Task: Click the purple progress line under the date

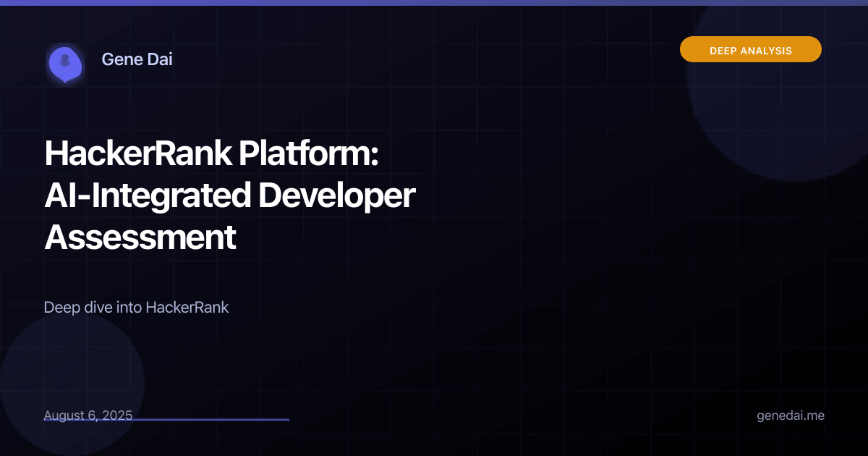Action: click(166, 420)
